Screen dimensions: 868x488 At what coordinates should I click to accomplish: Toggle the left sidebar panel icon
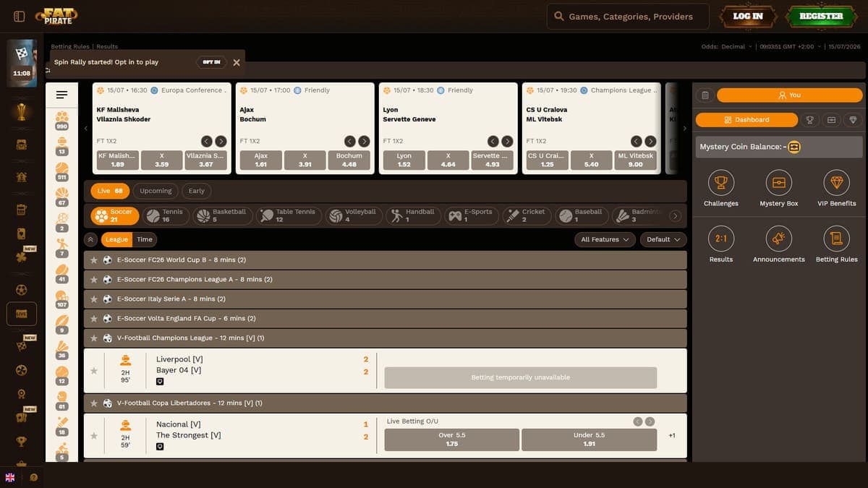(x=20, y=16)
